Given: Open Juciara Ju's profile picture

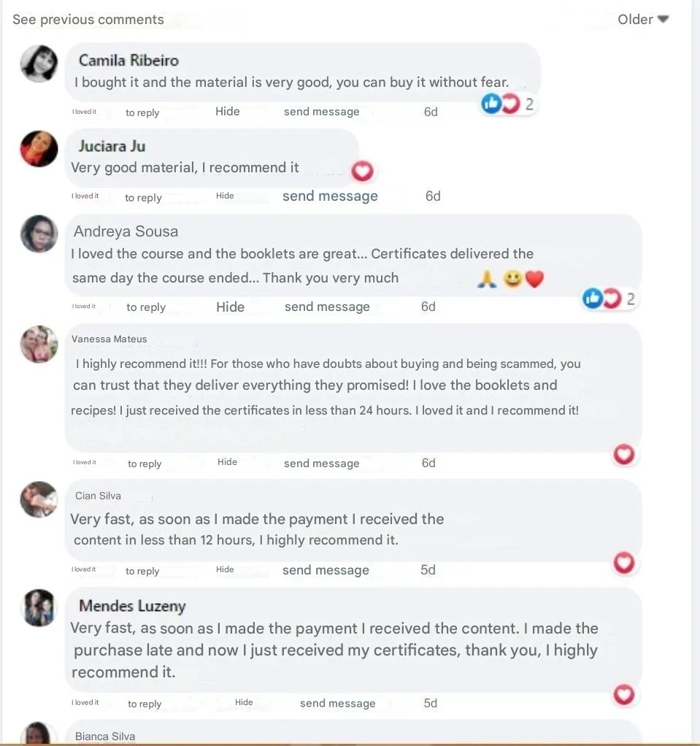Looking at the screenshot, I should 39,149.
